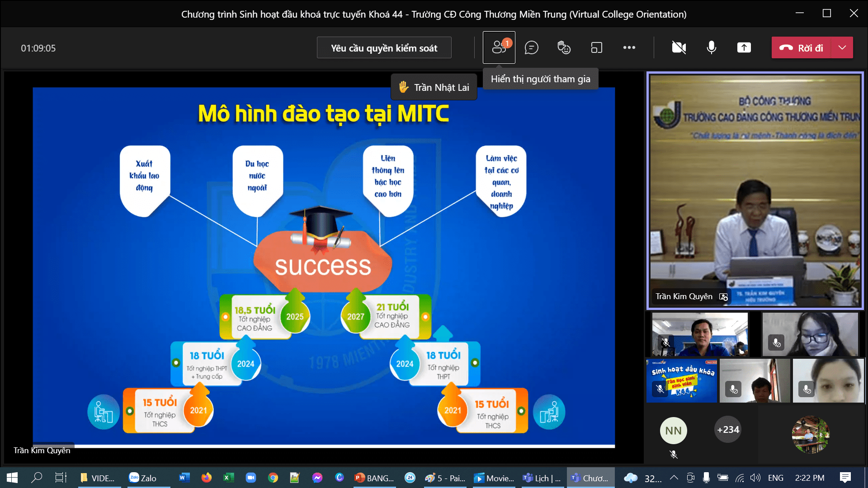The image size is (868, 488).
Task: Open More actions ellipsis menu
Action: click(x=629, y=47)
